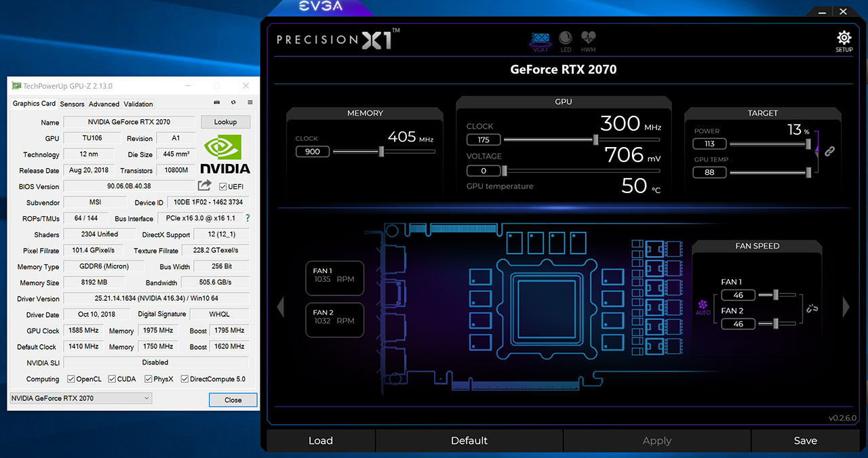The image size is (868, 458).
Task: Toggle the fan speed link chain icon
Action: coord(812,309)
